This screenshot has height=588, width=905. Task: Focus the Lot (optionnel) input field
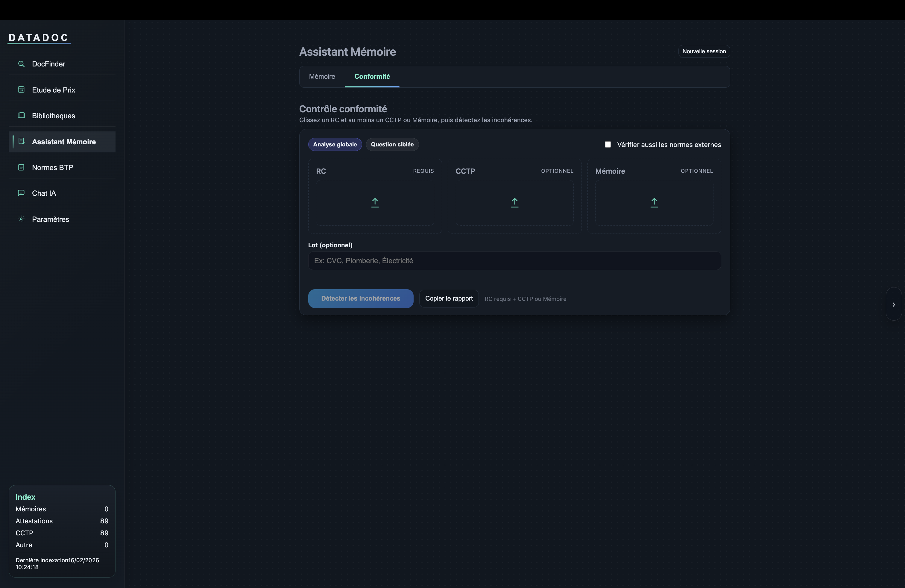[514, 261]
